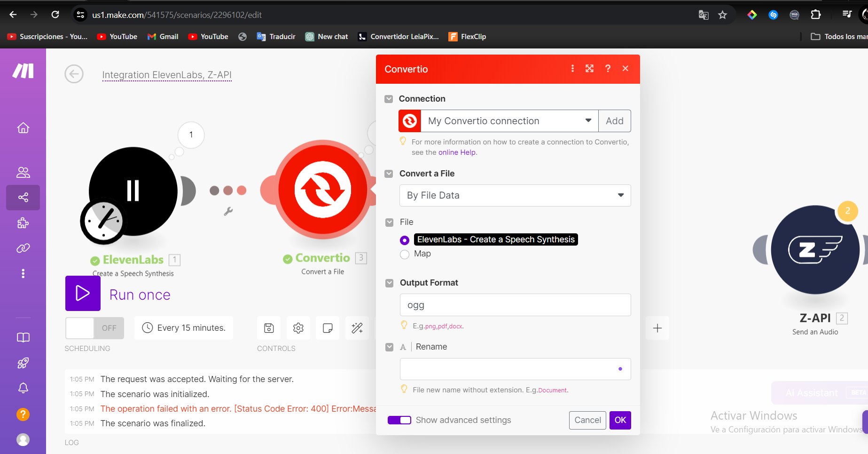Toggle Show advanced settings switch
Viewport: 868px width, 454px height.
tap(399, 420)
